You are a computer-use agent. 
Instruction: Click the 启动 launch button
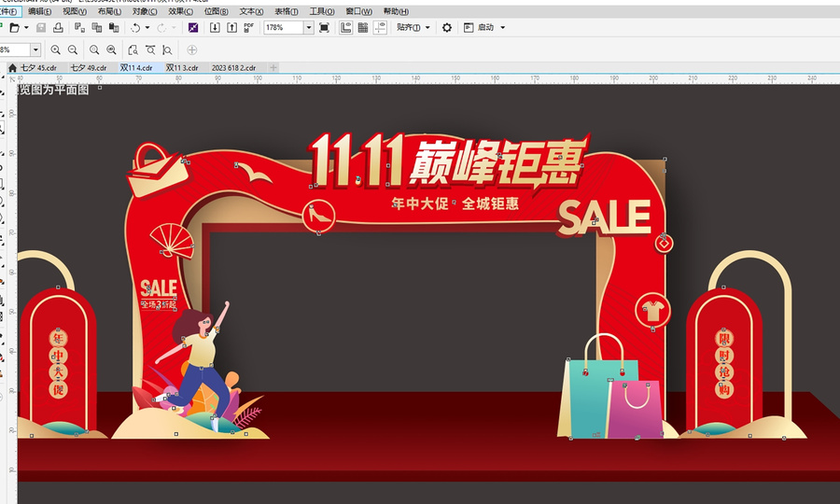coord(479,27)
